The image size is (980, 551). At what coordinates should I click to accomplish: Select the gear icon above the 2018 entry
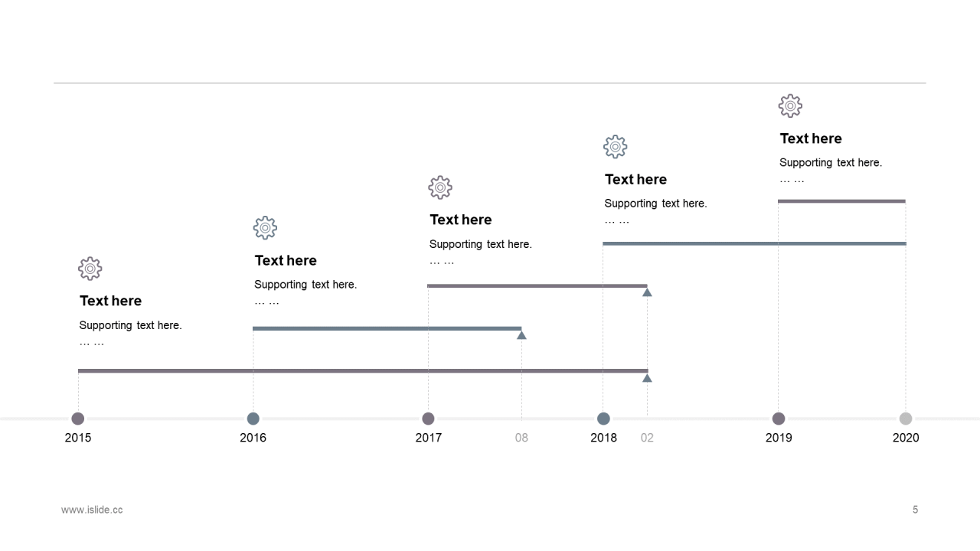coord(616,147)
